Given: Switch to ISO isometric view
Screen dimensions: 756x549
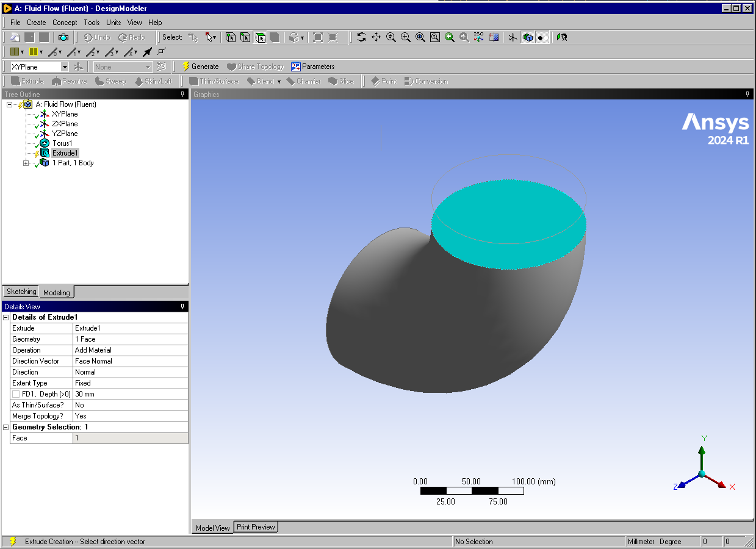Looking at the screenshot, I should coord(479,37).
